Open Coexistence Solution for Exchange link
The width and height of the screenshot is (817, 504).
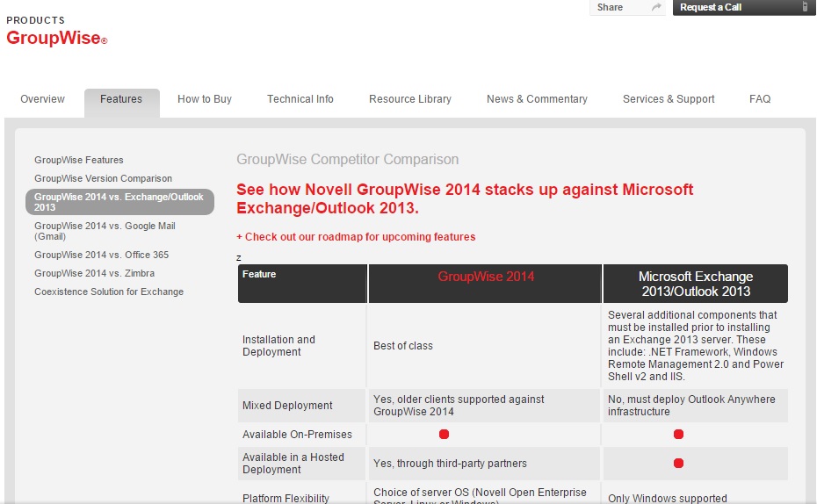tap(109, 292)
